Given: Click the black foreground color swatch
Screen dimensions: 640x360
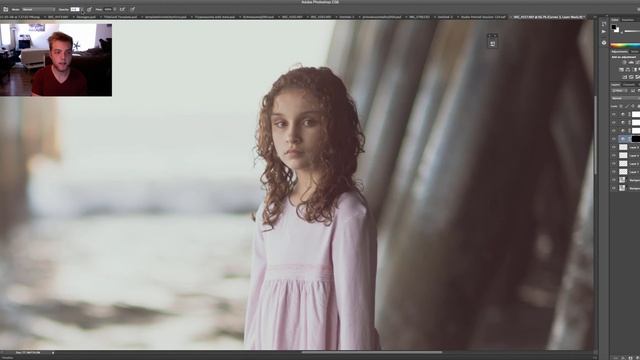Looking at the screenshot, I should [613, 27].
